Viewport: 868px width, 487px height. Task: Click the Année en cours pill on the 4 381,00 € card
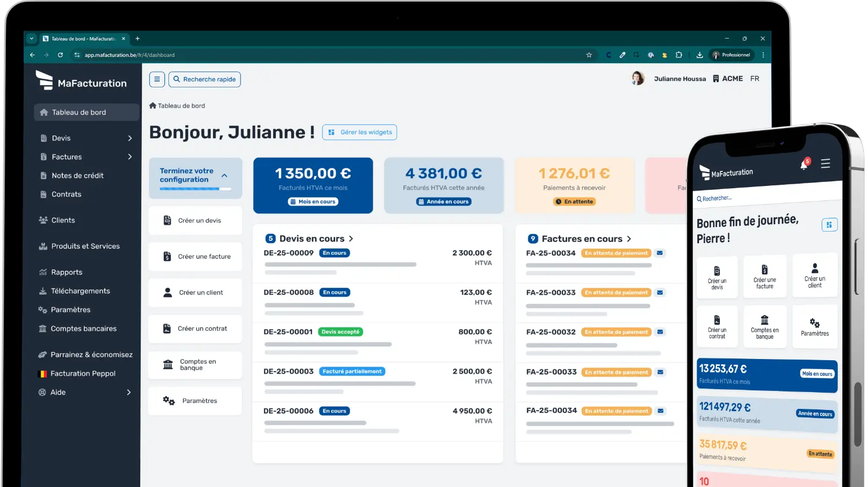coord(444,202)
